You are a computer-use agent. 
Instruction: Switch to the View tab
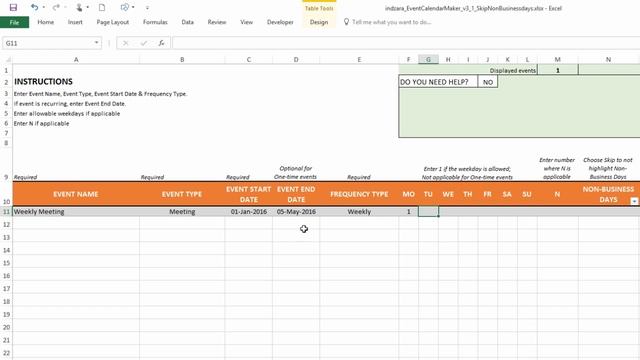click(x=247, y=22)
